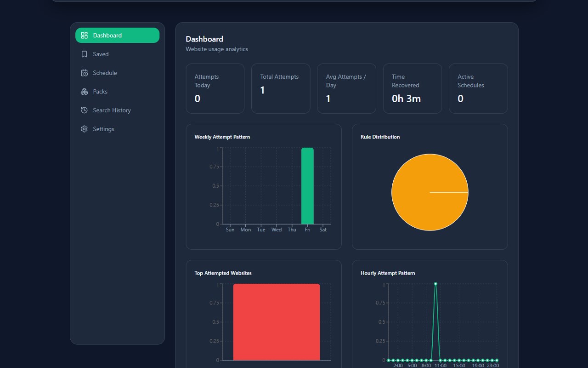Click the red bar in Top Attempted Websites
588x368 pixels.
pyautogui.click(x=277, y=322)
